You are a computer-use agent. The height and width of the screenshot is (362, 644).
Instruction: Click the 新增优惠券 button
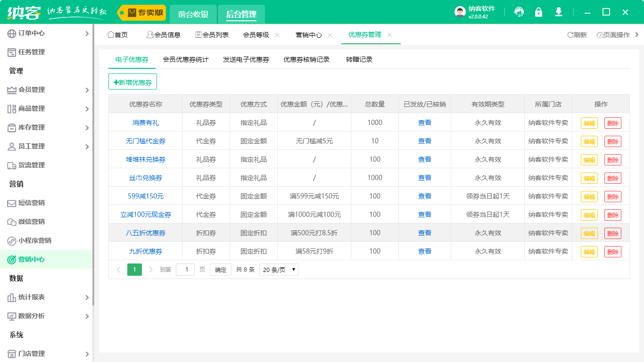(x=132, y=82)
